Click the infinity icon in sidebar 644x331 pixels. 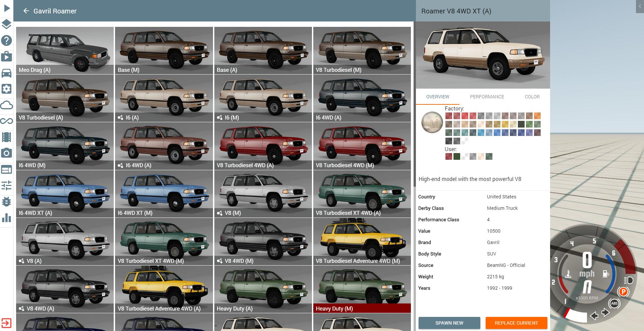pyautogui.click(x=6, y=121)
